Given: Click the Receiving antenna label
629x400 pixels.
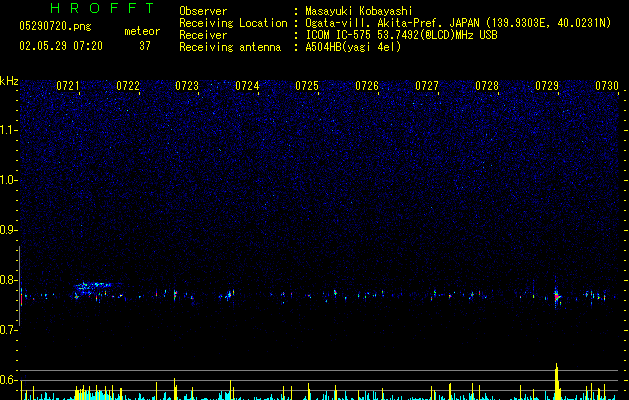Looking at the screenshot, I should tap(230, 47).
